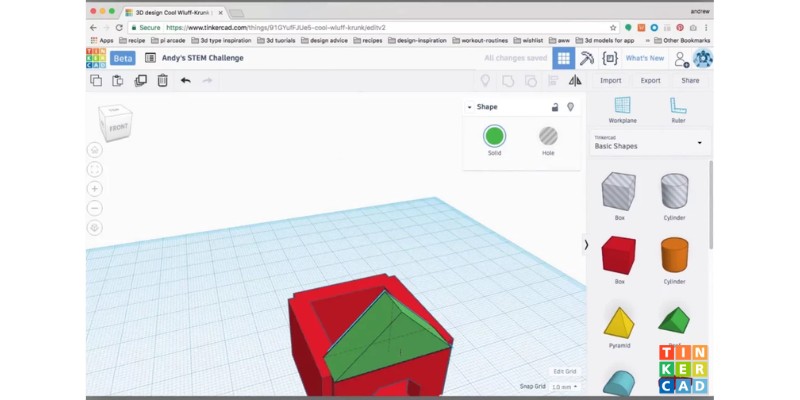Viewport: 800px width, 400px height.
Task: Switch to 3D design grid view icon
Action: click(x=564, y=58)
